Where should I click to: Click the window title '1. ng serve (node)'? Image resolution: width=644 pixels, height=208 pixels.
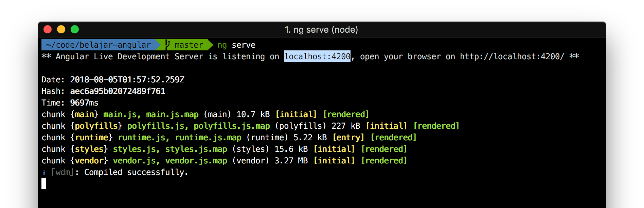pos(321,30)
